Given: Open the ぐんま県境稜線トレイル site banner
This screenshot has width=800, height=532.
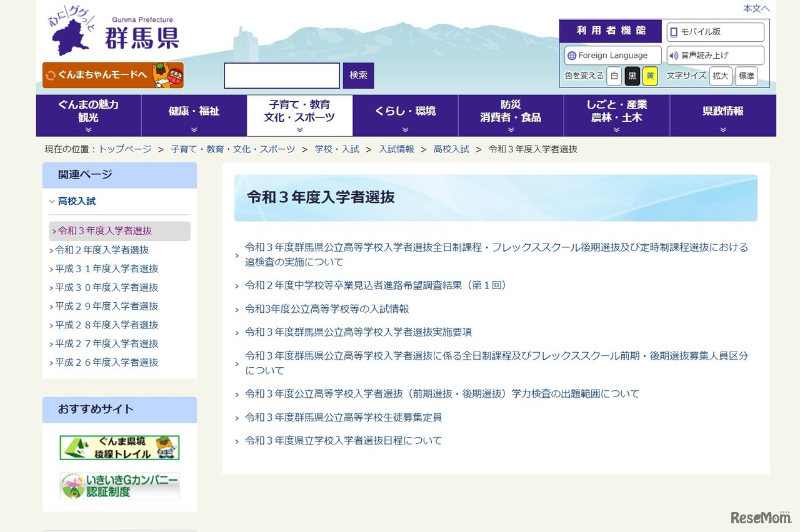Looking at the screenshot, I should [119, 447].
